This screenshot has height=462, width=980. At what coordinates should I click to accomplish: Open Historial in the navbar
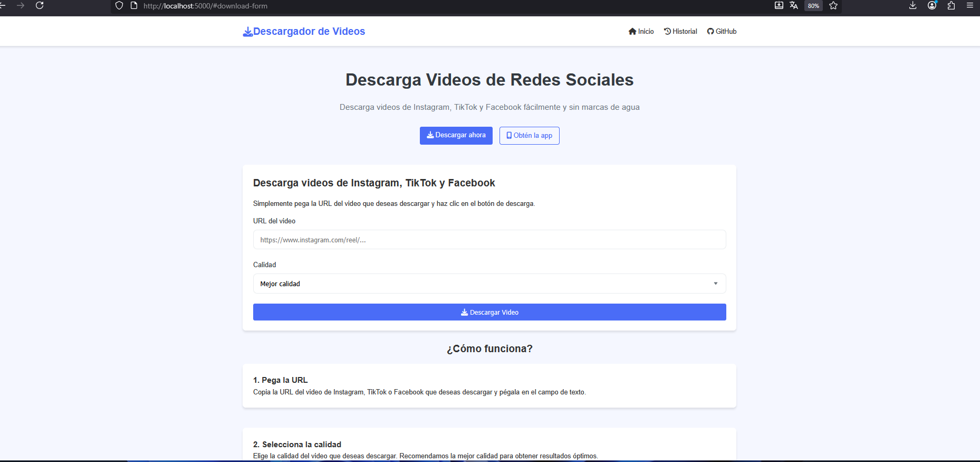pos(680,31)
